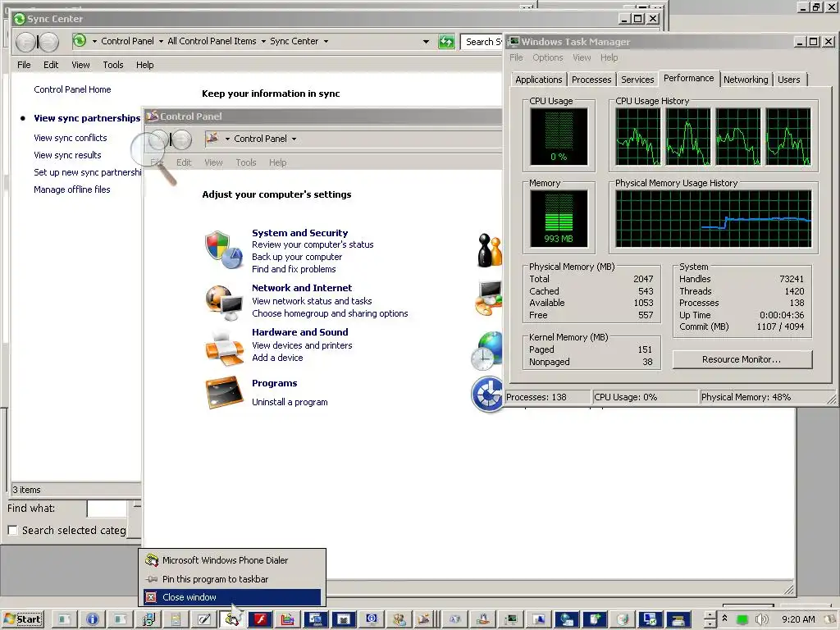Open the Programs category icon
Screen dimensions: 840x630
(x=224, y=392)
